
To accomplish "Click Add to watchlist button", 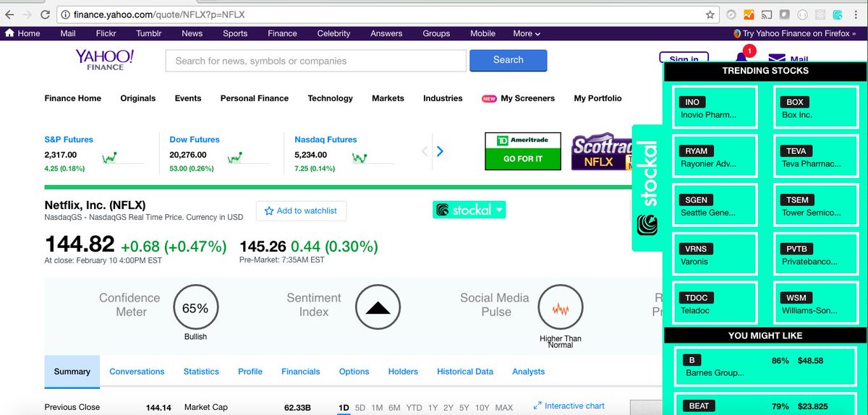I will click(302, 210).
